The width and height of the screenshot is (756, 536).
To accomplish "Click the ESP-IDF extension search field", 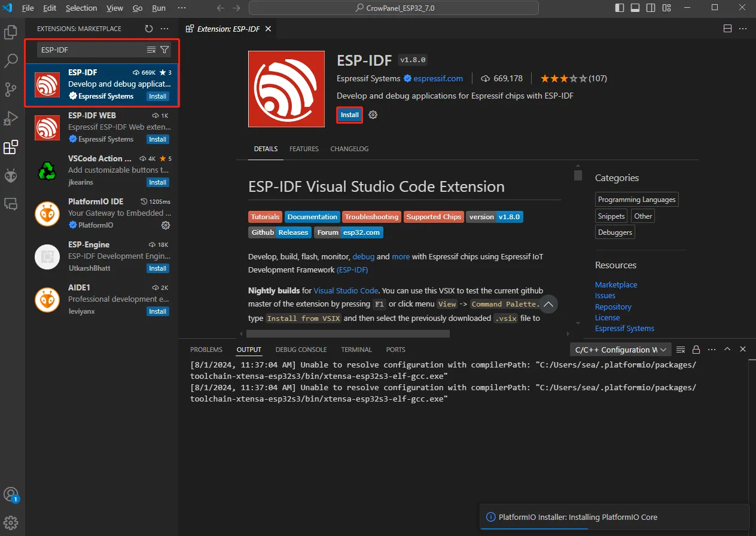I will [x=91, y=50].
